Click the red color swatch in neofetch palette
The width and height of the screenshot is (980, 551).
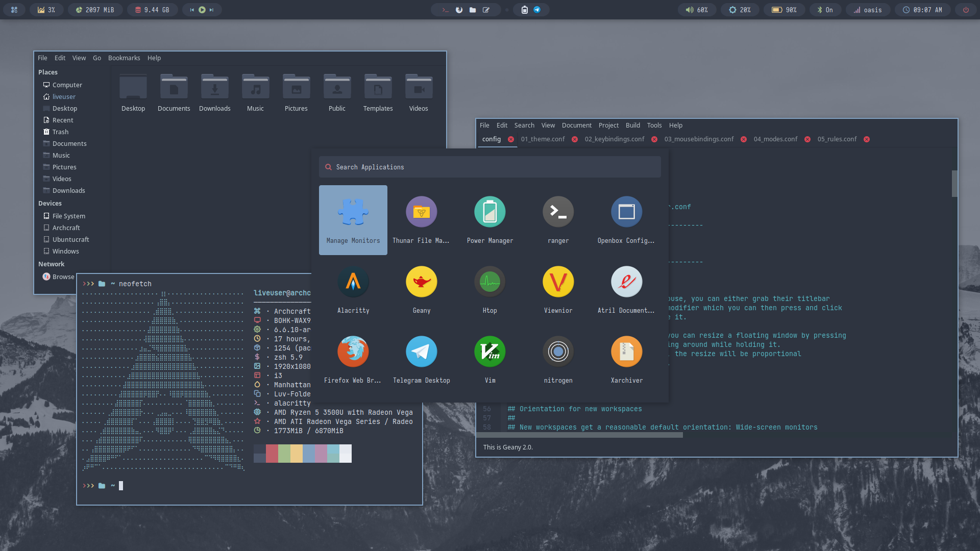(272, 454)
